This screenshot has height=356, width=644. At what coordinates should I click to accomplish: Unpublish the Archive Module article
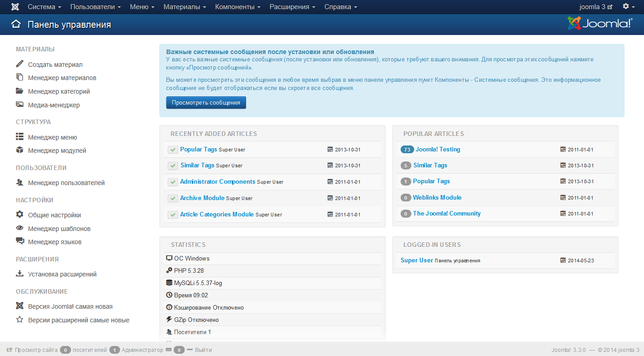[x=172, y=198]
